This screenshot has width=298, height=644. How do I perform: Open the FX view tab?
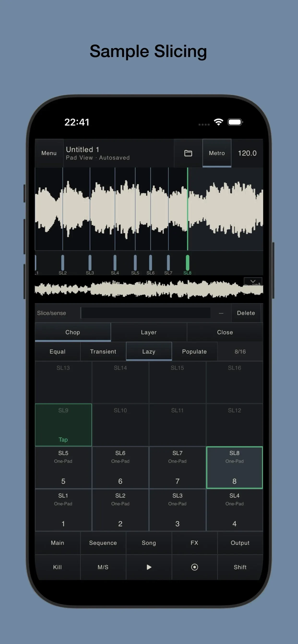tap(194, 543)
